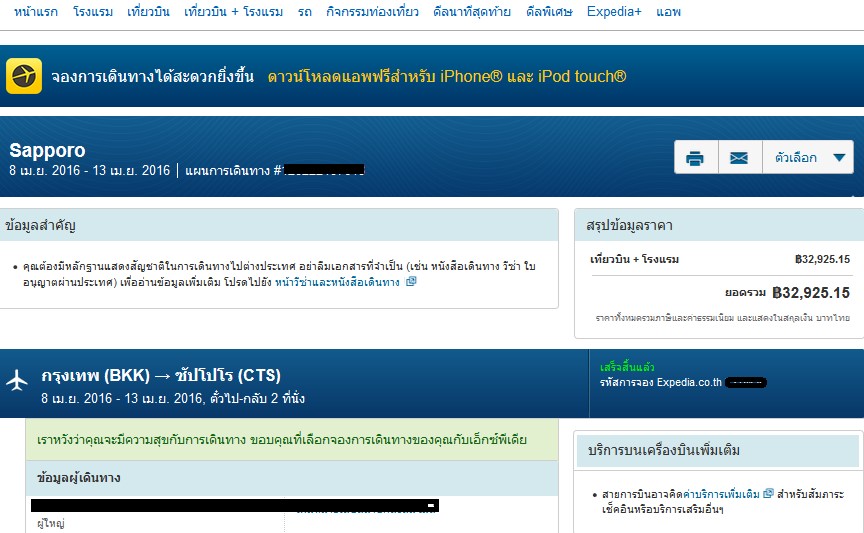Click the บริการบนเครื่องบินเพิ่มเติม header

tap(664, 450)
